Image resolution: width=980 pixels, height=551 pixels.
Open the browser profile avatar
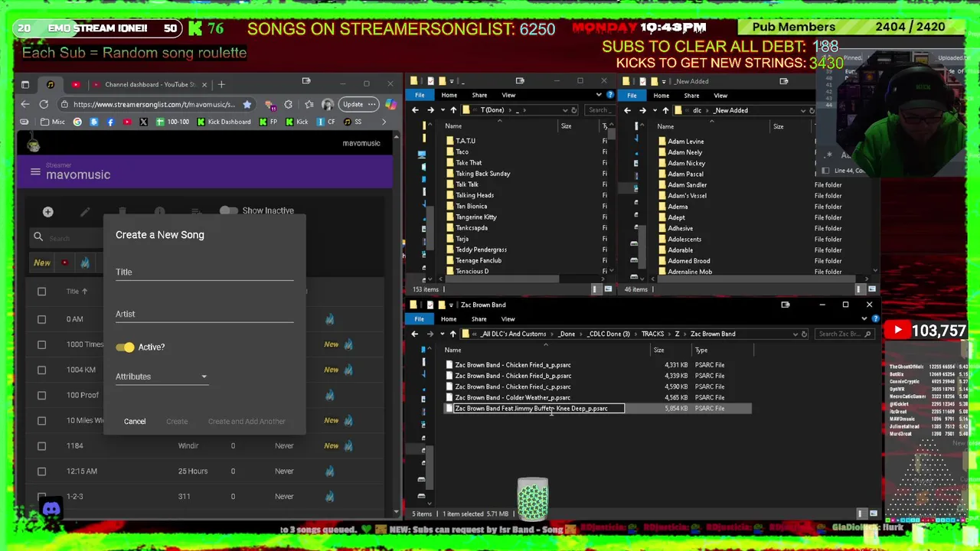328,104
